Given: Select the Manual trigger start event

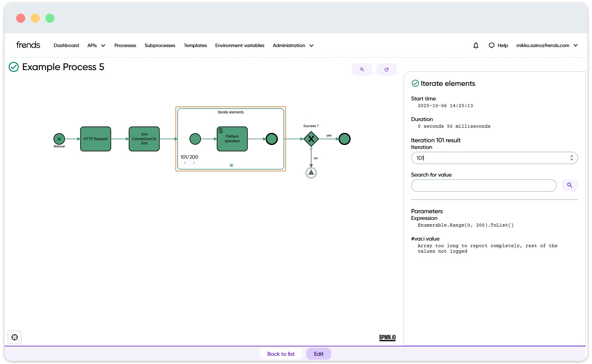Looking at the screenshot, I should [59, 139].
